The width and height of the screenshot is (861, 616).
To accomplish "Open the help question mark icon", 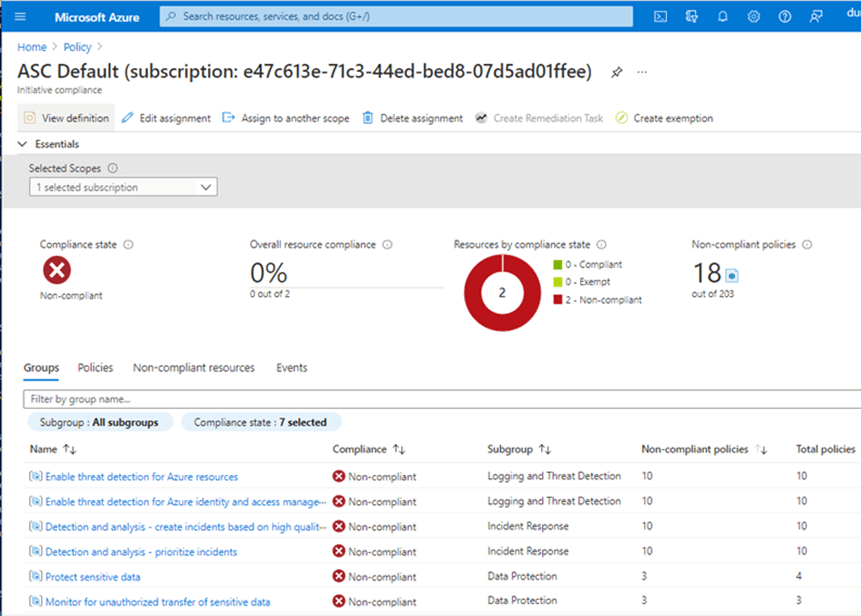I will coord(785,17).
